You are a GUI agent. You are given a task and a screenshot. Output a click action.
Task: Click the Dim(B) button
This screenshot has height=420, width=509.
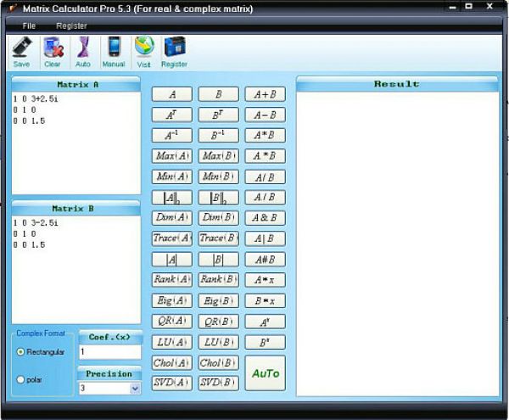tap(219, 217)
